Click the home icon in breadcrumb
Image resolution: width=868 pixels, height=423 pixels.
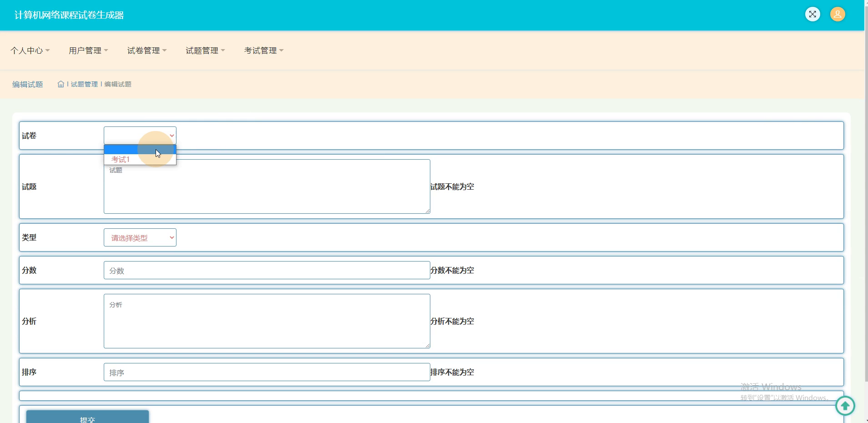(x=61, y=84)
